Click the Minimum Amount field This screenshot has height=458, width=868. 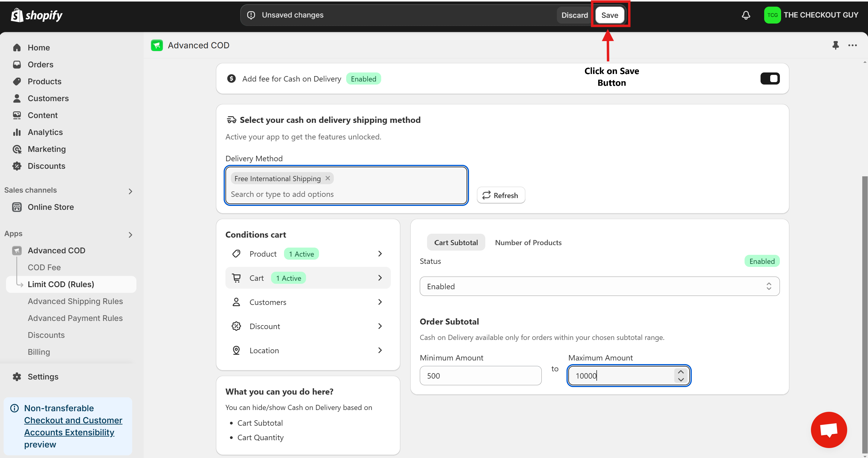tap(480, 376)
